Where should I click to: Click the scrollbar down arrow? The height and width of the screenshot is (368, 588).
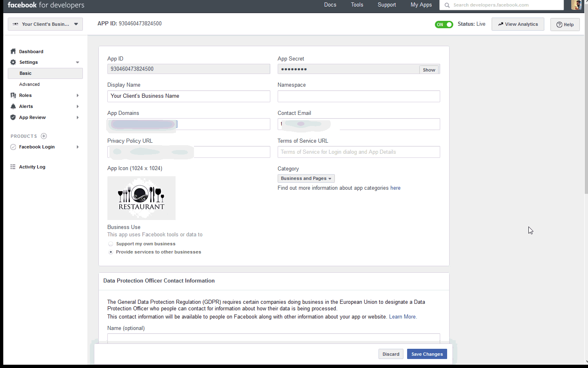(x=586, y=362)
